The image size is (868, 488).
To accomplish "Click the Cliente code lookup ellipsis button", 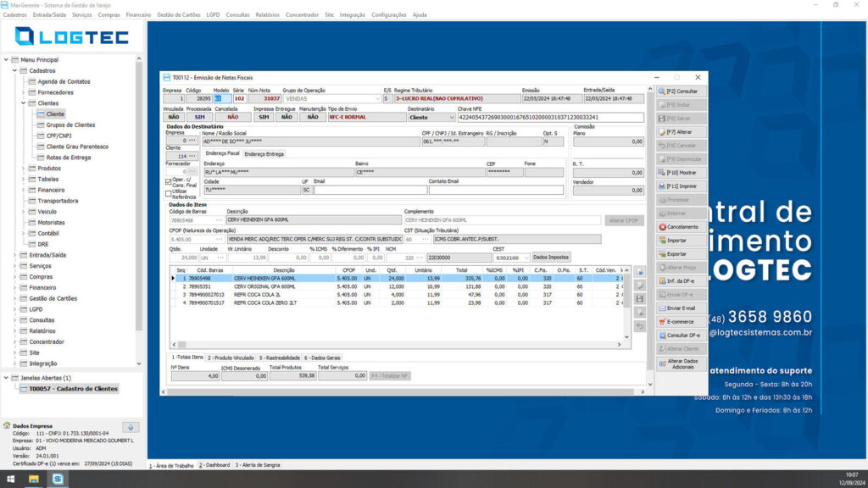I will click(192, 156).
